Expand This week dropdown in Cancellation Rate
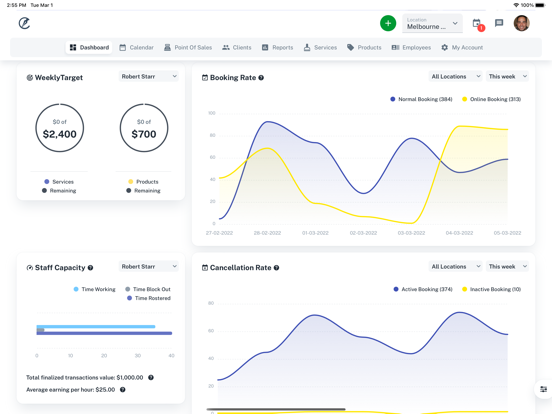Screen dimensions: 552x414 click(507, 266)
